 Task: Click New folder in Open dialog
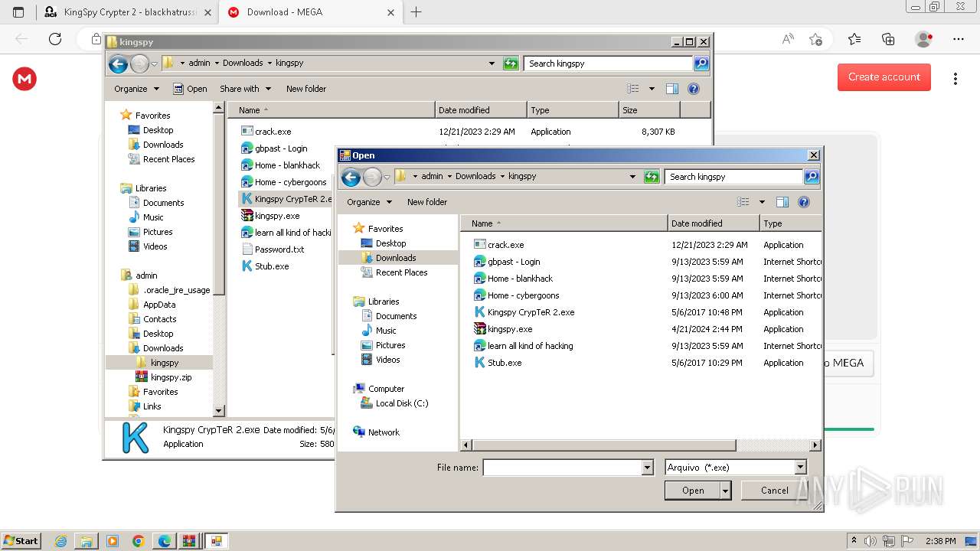pyautogui.click(x=427, y=202)
